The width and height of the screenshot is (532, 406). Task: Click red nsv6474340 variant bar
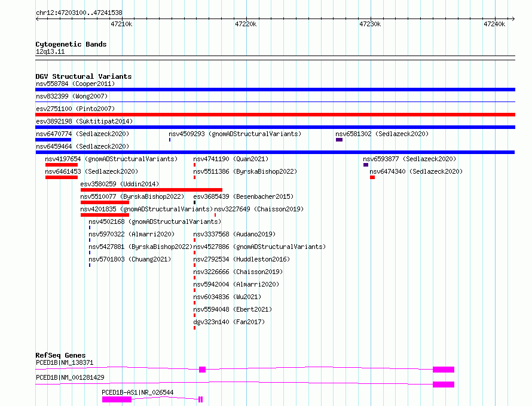pyautogui.click(x=372, y=177)
